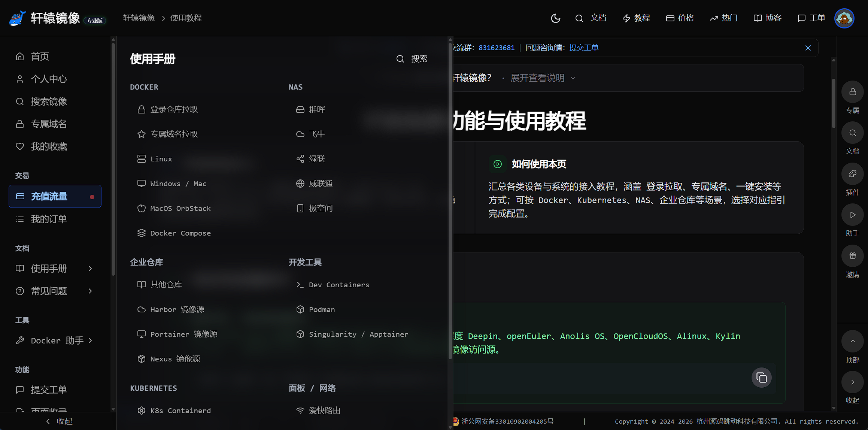Open user avatar menu
868x430 pixels.
pos(844,18)
